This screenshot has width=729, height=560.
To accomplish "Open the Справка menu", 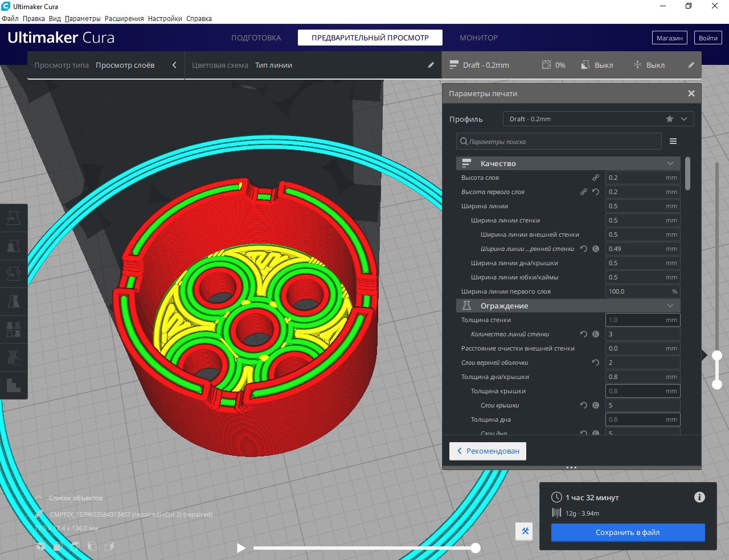I will tap(199, 18).
